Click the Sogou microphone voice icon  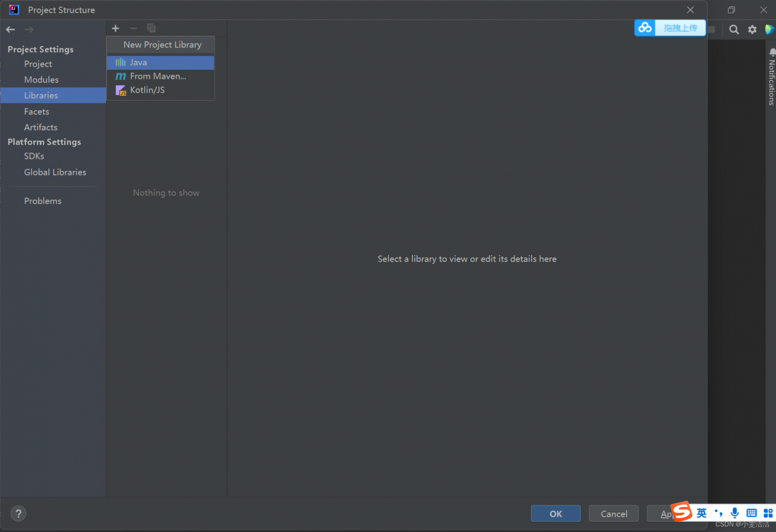(x=735, y=513)
